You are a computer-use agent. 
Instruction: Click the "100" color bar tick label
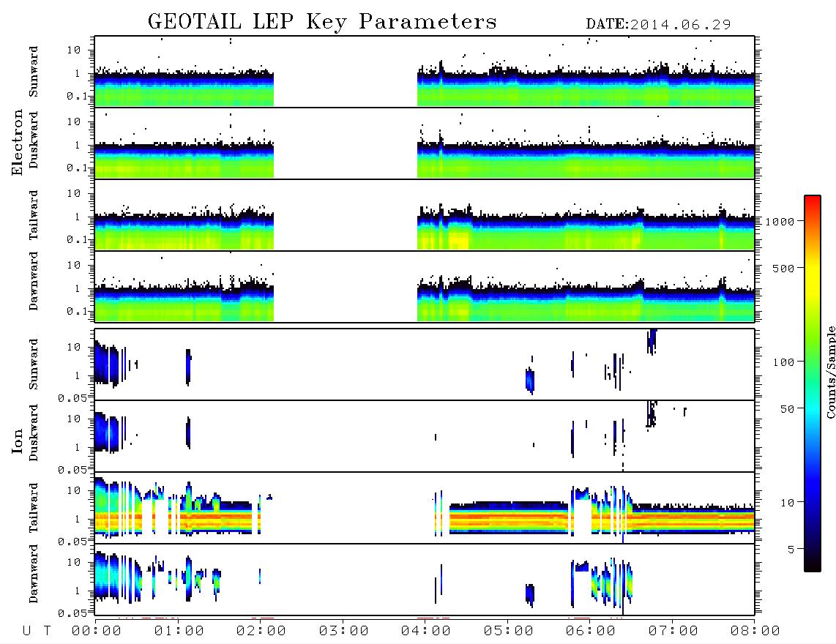point(783,362)
